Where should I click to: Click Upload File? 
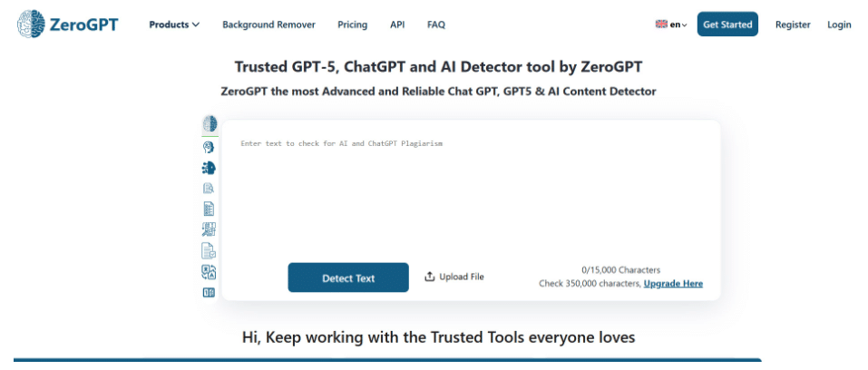click(x=454, y=277)
